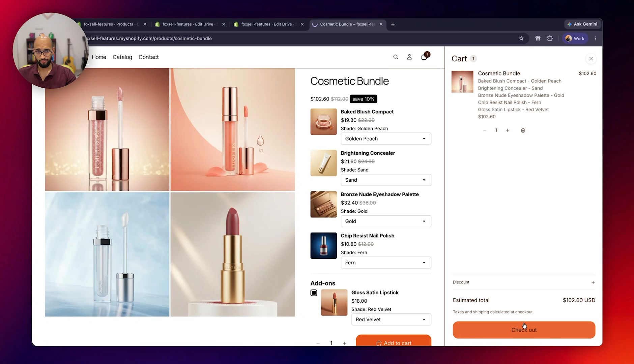
Task: Open the shopping bag cart icon
Action: point(424,57)
